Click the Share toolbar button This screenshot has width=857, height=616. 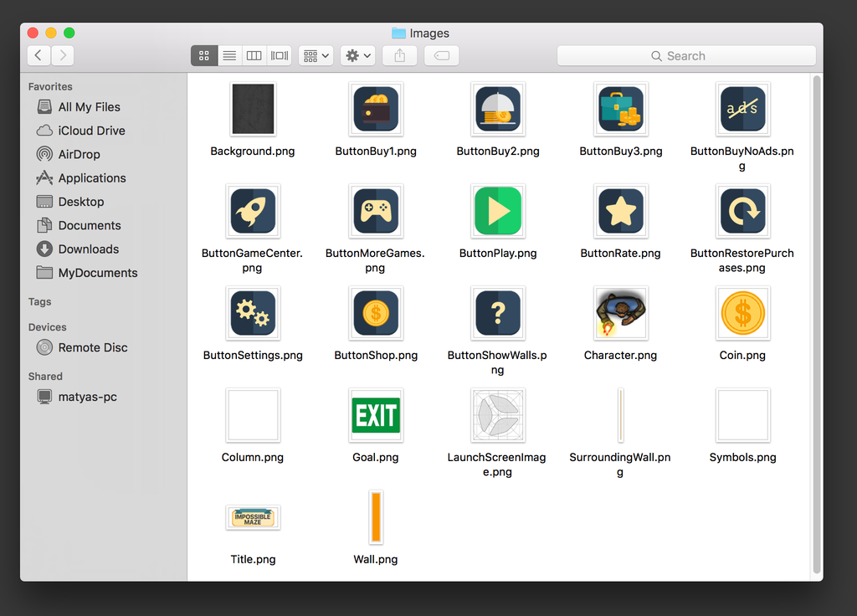coord(399,56)
